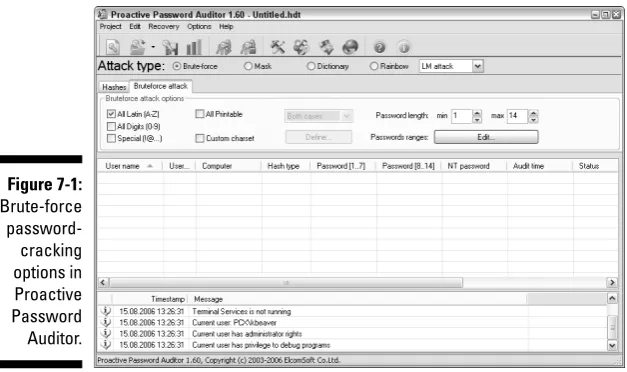Click the Audit time column header
Screen dimensions: 627x372
coord(539,166)
